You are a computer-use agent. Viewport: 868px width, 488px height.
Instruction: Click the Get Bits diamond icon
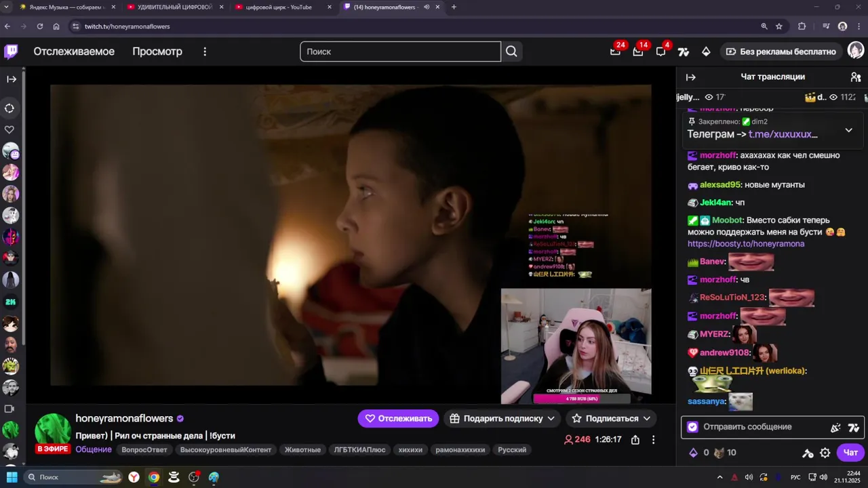coord(706,52)
